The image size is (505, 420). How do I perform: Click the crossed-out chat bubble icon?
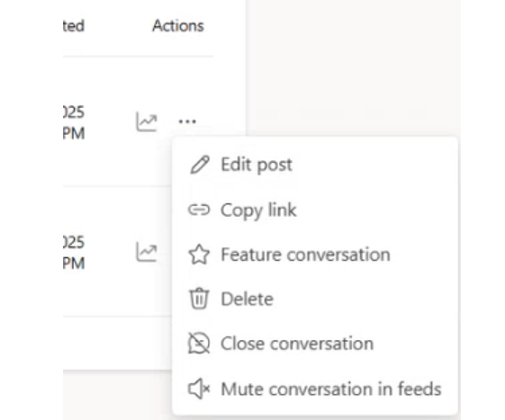199,344
